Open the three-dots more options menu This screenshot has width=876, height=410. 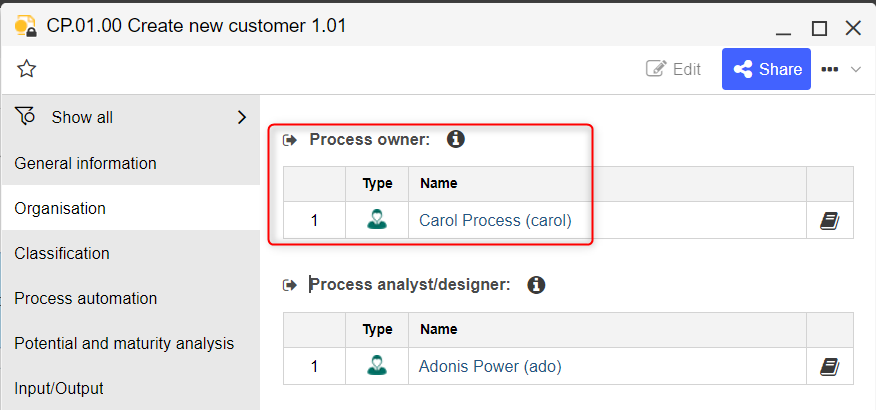[x=830, y=69]
